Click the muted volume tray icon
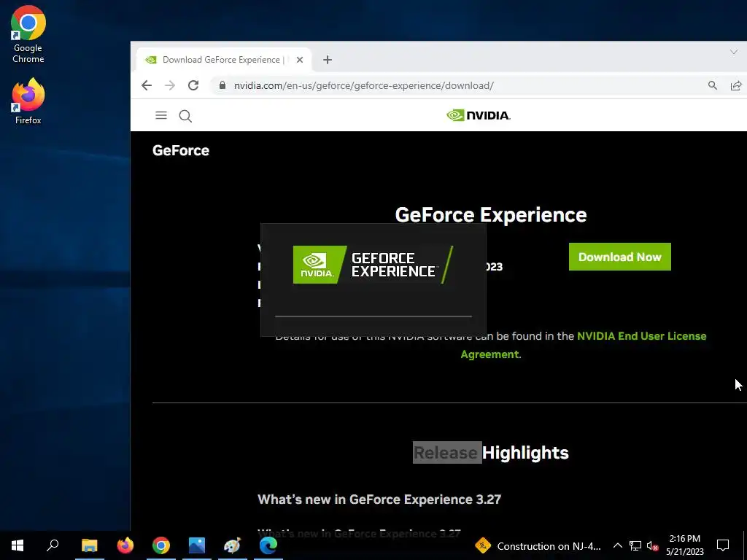Image resolution: width=747 pixels, height=560 pixels. coord(652,545)
